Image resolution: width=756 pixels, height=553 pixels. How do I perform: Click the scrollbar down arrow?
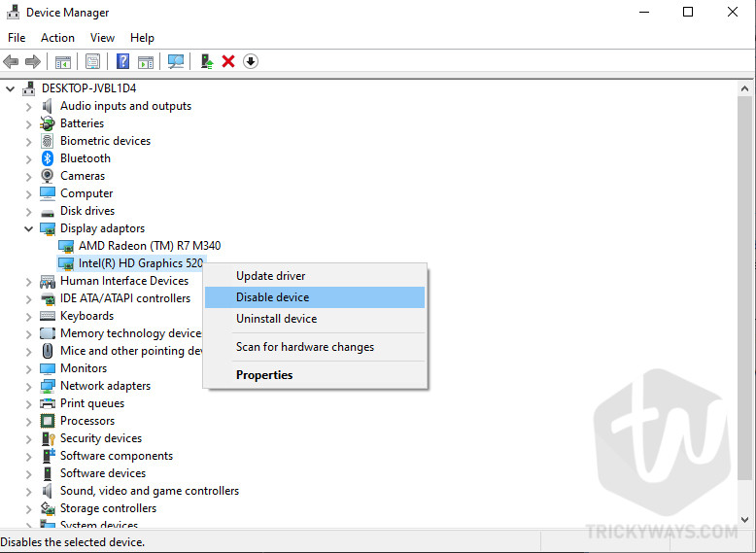[745, 519]
